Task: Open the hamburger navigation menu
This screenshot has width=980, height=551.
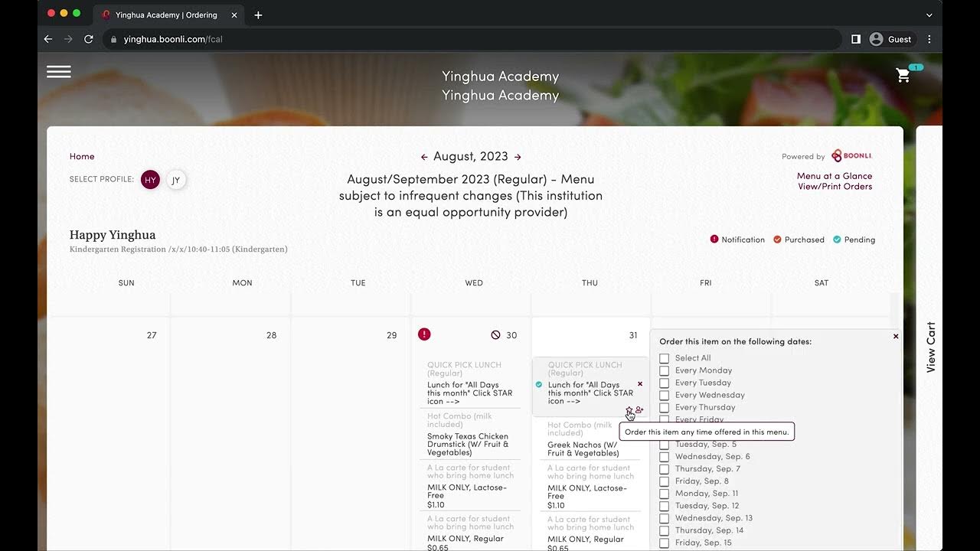Action: (59, 71)
